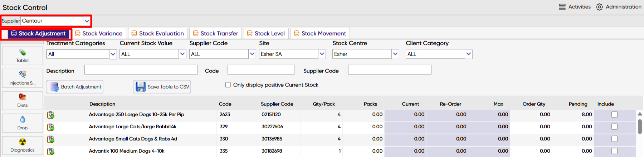
Task: Tick Include for Advantage Small Cats Dogs
Action: pyautogui.click(x=614, y=139)
